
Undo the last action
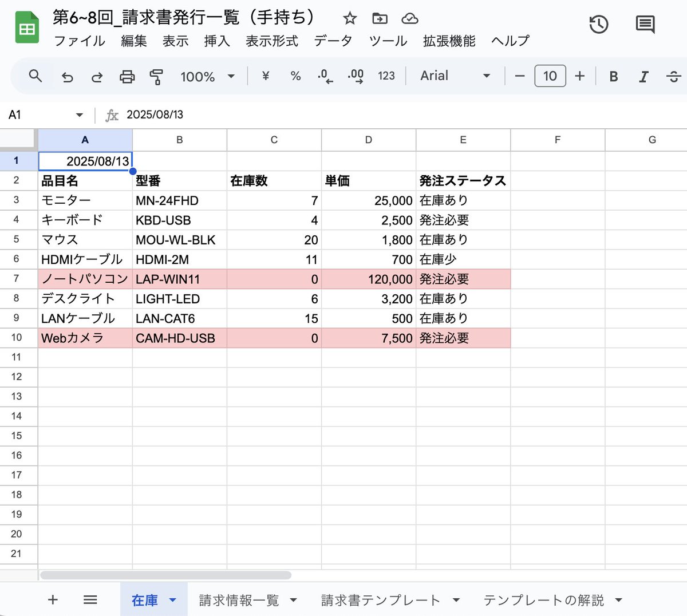tap(68, 76)
